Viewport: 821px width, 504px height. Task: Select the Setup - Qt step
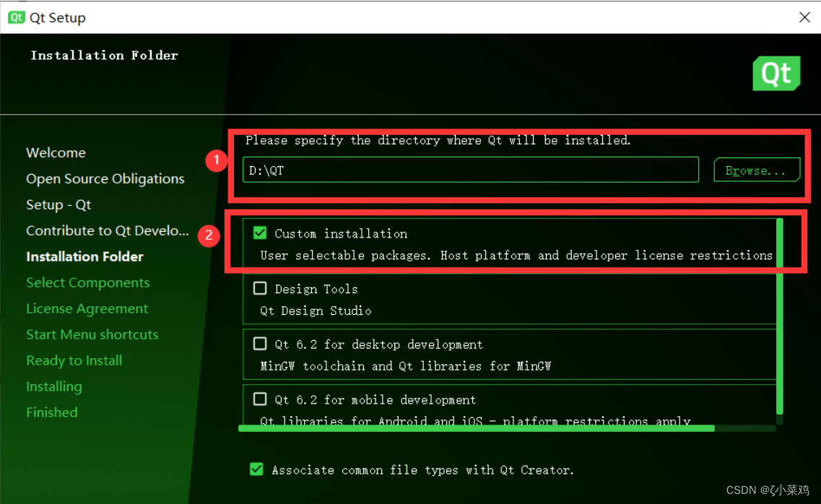(x=58, y=204)
